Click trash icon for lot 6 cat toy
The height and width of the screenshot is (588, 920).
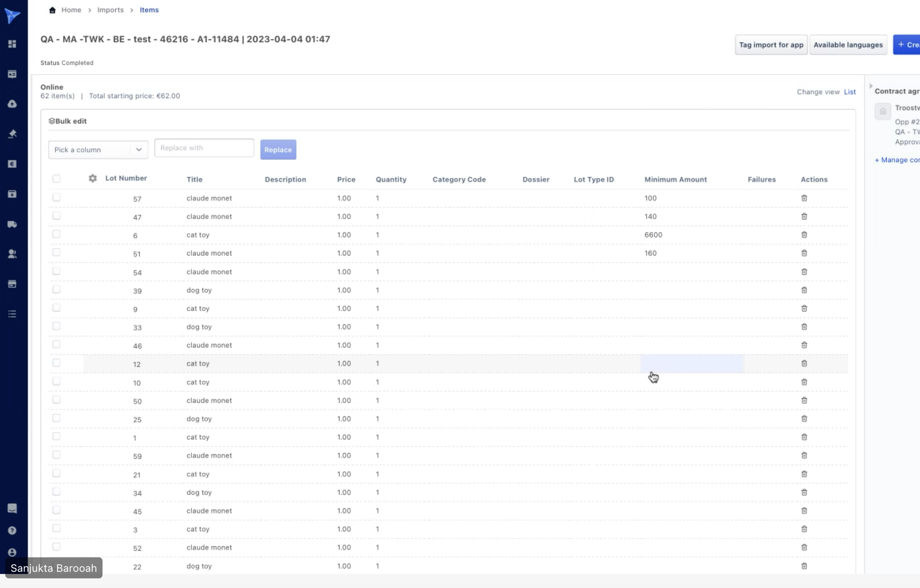point(804,235)
